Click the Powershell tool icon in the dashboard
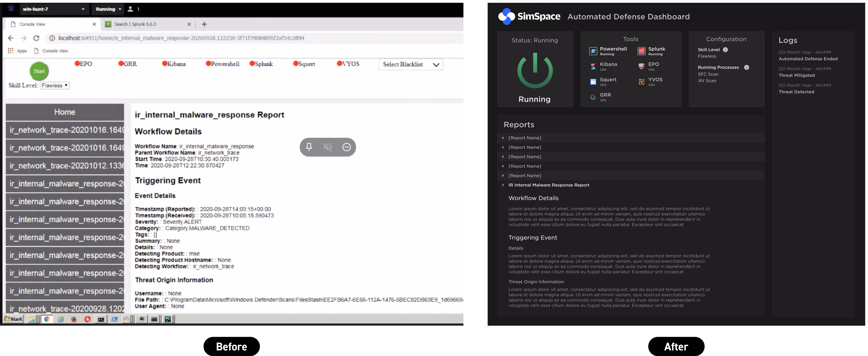Viewport: 868px width, 356px height. pyautogui.click(x=593, y=51)
